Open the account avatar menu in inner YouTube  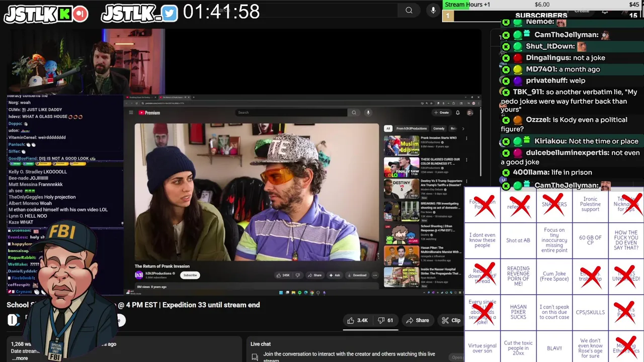click(470, 113)
